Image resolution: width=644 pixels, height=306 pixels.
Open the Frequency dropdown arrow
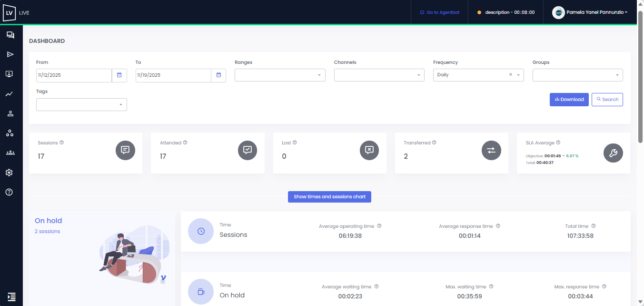[x=518, y=75]
